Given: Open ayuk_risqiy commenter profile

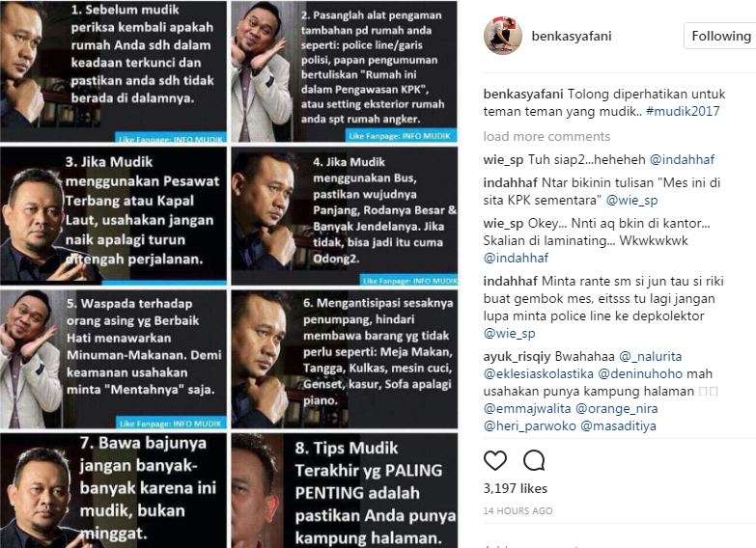Looking at the screenshot, I should pos(517,356).
